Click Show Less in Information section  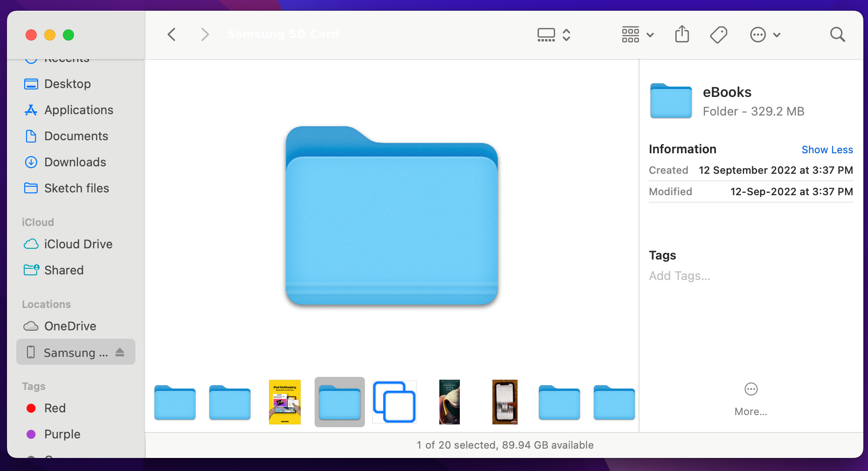tap(827, 150)
